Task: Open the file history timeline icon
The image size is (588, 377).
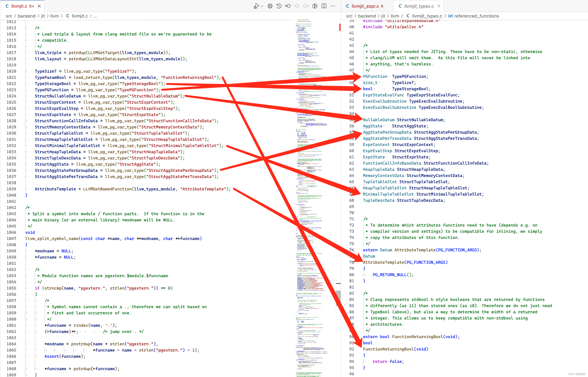Action: click(x=279, y=6)
